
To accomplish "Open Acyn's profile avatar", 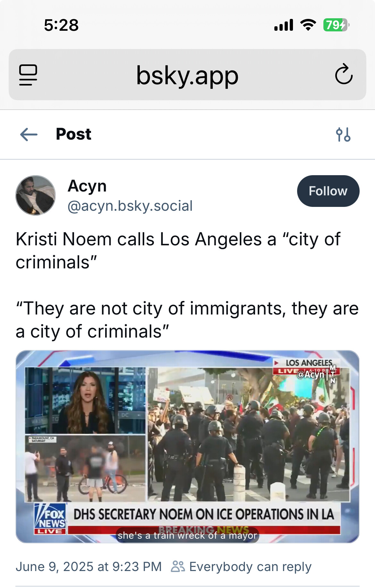I will pyautogui.click(x=36, y=195).
